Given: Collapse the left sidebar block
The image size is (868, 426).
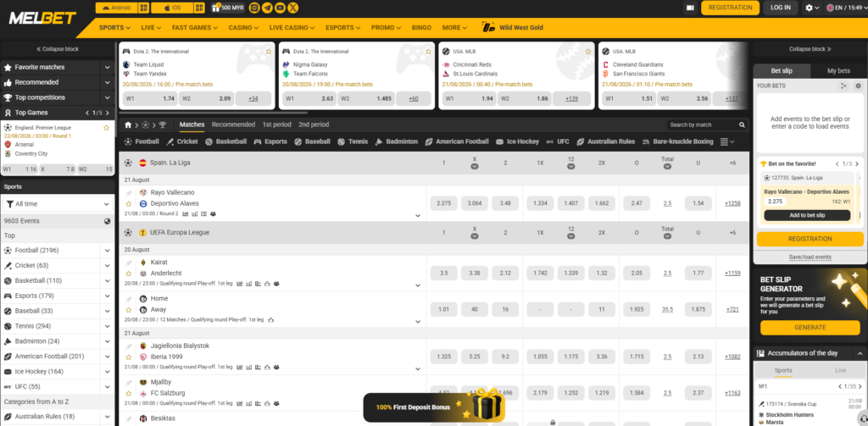Looking at the screenshot, I should (58, 48).
